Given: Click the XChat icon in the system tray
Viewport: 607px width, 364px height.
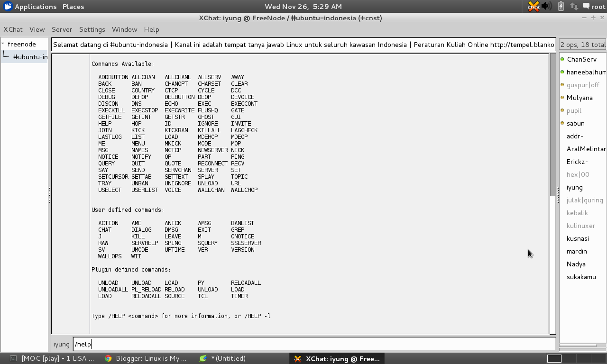Looking at the screenshot, I should click(x=533, y=7).
